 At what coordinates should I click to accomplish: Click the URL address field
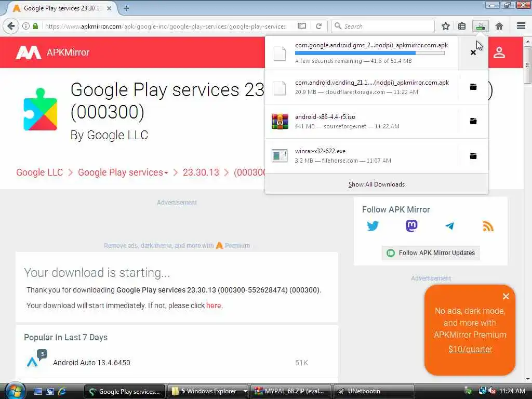point(165,26)
